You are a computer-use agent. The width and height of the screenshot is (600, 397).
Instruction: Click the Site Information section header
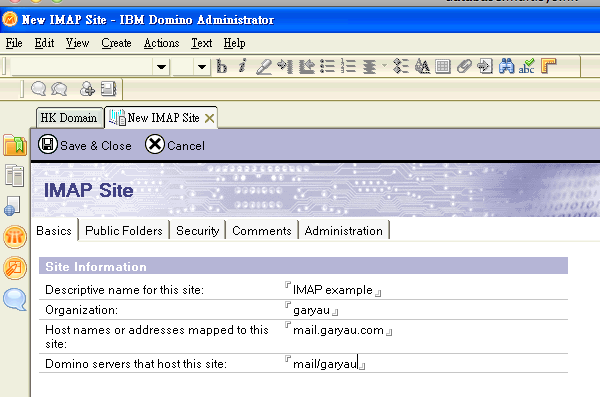303,266
